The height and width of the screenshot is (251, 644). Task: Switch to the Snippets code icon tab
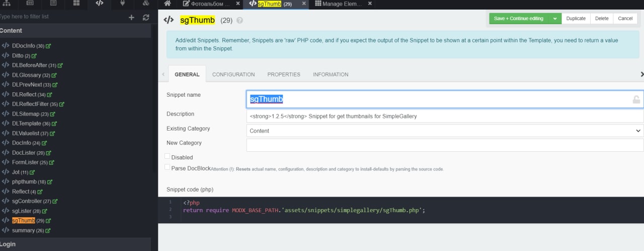point(100,4)
